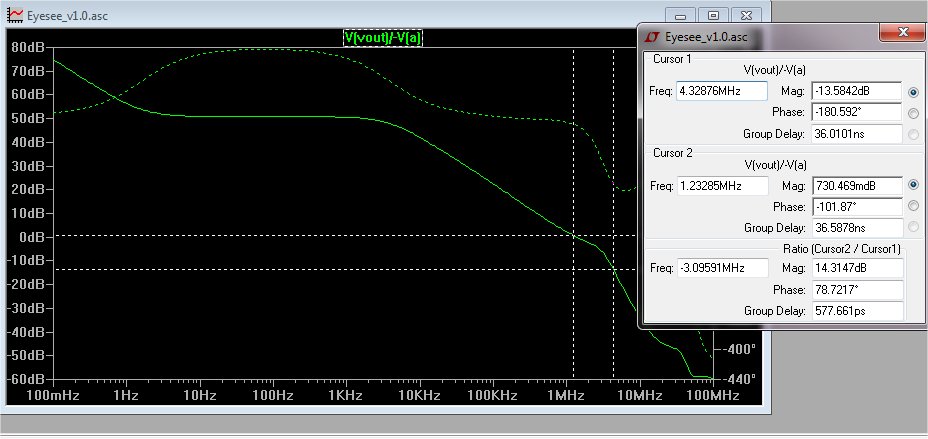Click the 1MHz frequency axis label

click(x=566, y=395)
